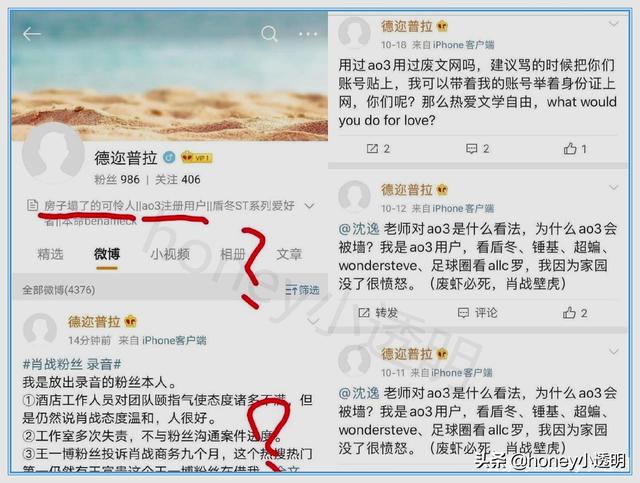Like the 10-12 post with thumbs-up
The height and width of the screenshot is (483, 640).
tap(569, 313)
